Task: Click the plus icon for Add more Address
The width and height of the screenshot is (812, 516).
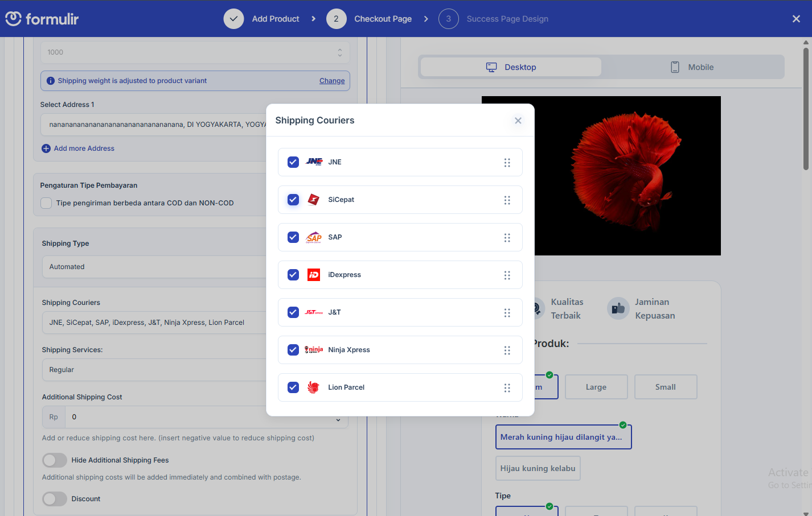Action: (46, 148)
